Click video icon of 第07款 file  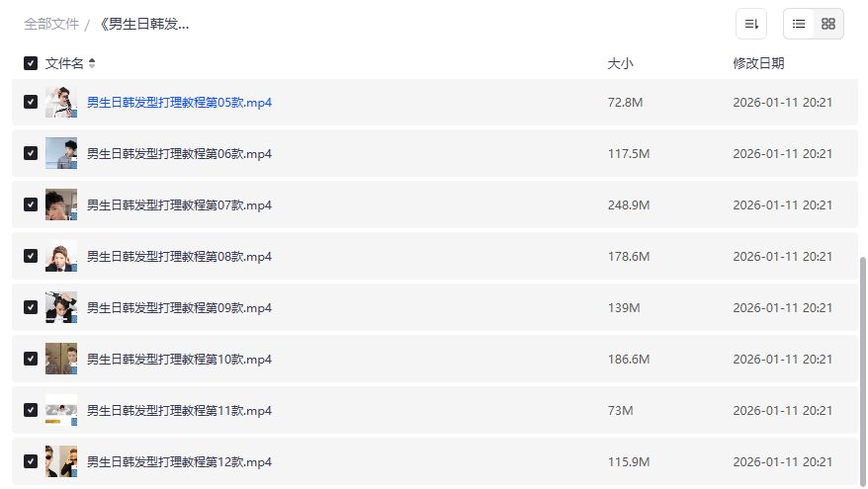pyautogui.click(x=61, y=204)
